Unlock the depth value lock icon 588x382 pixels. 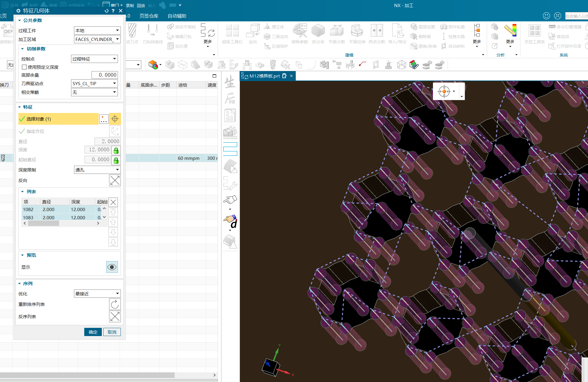click(116, 150)
